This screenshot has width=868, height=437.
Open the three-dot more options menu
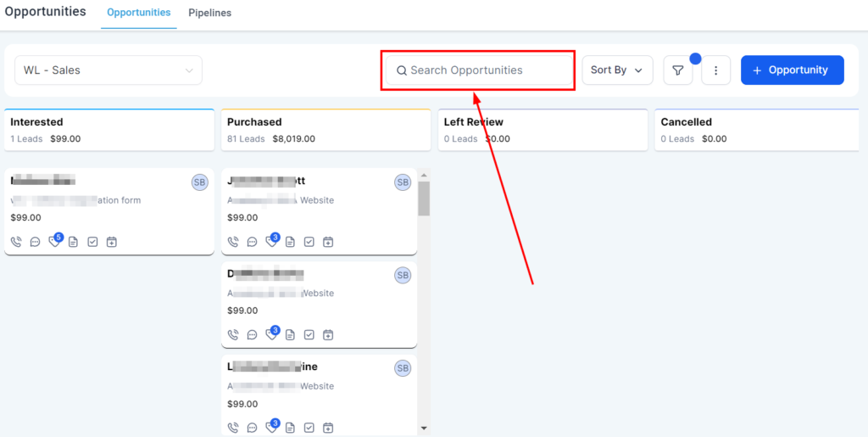[716, 70]
